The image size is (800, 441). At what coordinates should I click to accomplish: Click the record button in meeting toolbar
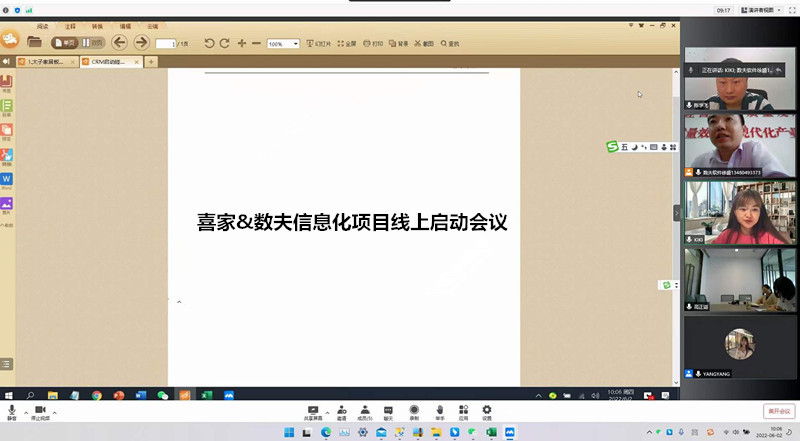tap(414, 411)
